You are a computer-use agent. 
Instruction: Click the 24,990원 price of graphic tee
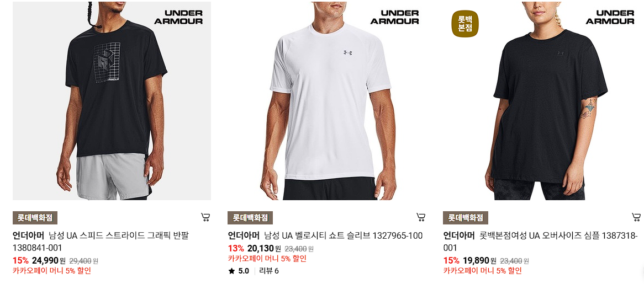(x=49, y=260)
